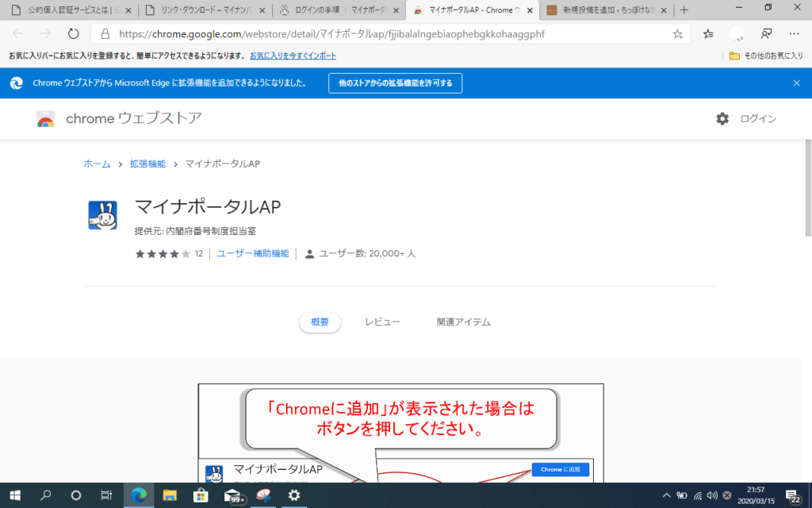Click the page vertical scrollbar
The height and width of the screenshot is (508, 812).
tap(808, 188)
